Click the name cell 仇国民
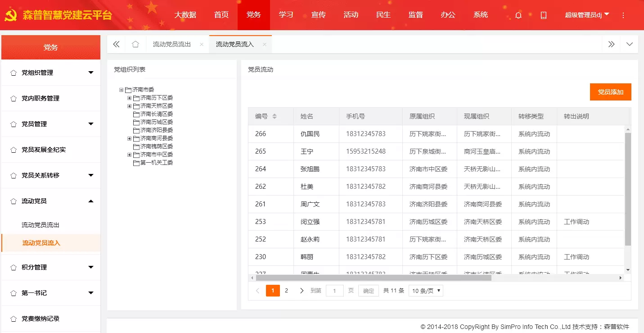Image resolution: width=644 pixels, height=333 pixels. tap(310, 134)
